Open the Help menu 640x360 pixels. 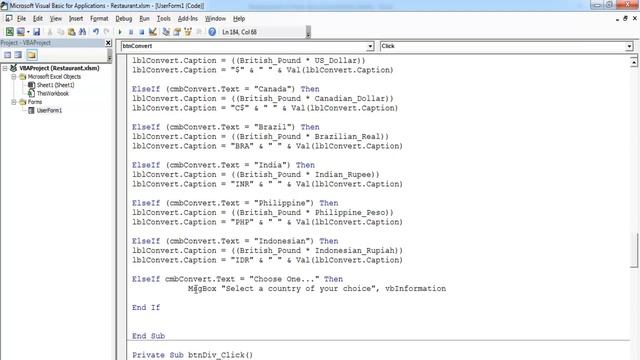tap(239, 19)
